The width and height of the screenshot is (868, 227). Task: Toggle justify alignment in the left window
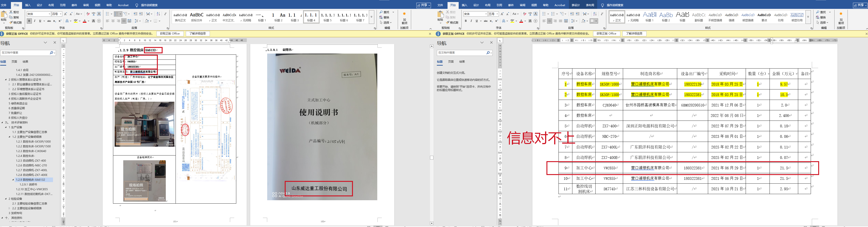point(124,21)
